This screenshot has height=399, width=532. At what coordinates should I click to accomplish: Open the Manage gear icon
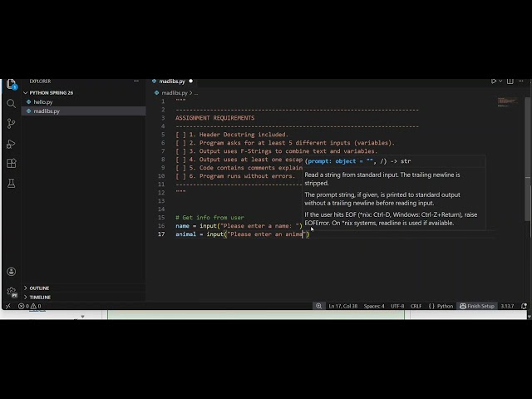(x=11, y=292)
